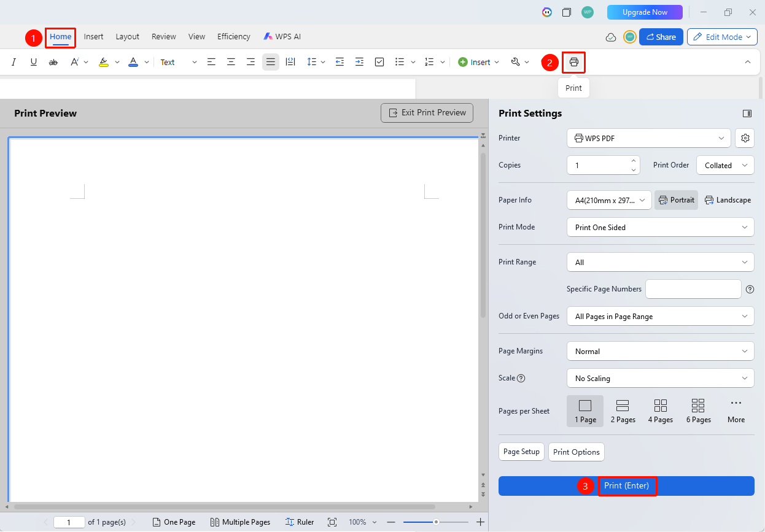Apply strikethrough formatting
Screen dimensions: 765x532
(x=53, y=62)
